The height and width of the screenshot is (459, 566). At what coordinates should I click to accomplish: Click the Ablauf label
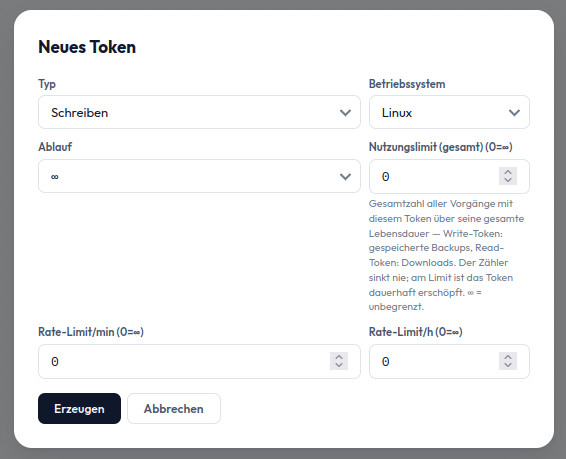point(55,147)
